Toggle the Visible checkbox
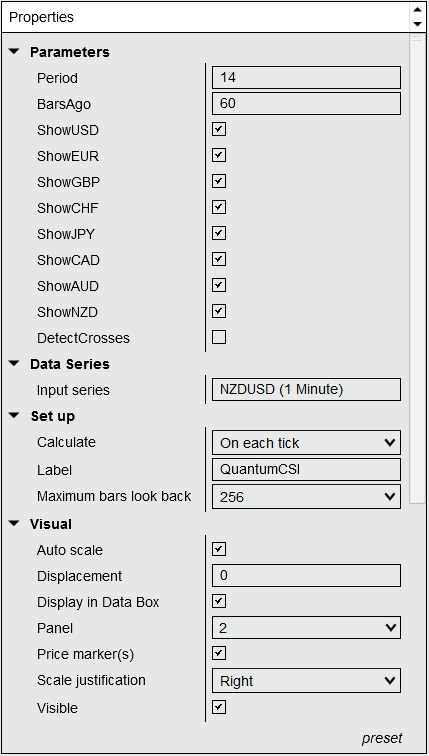The image size is (429, 756). (x=219, y=708)
